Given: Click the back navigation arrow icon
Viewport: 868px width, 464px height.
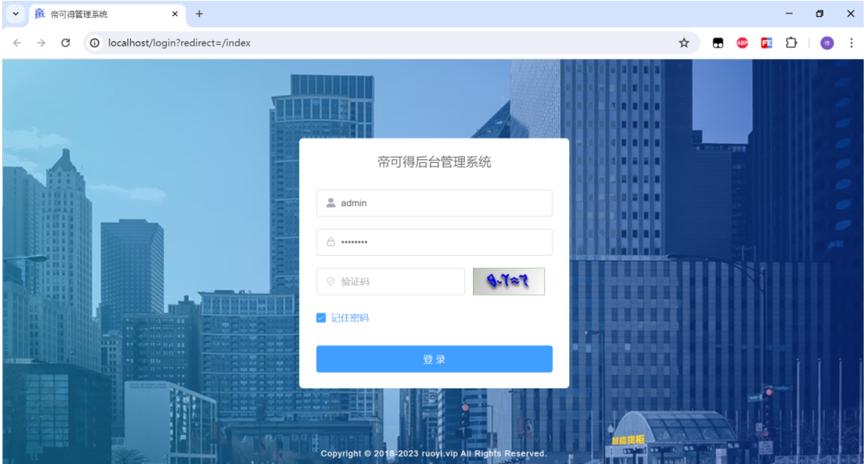Looking at the screenshot, I should click(x=17, y=43).
